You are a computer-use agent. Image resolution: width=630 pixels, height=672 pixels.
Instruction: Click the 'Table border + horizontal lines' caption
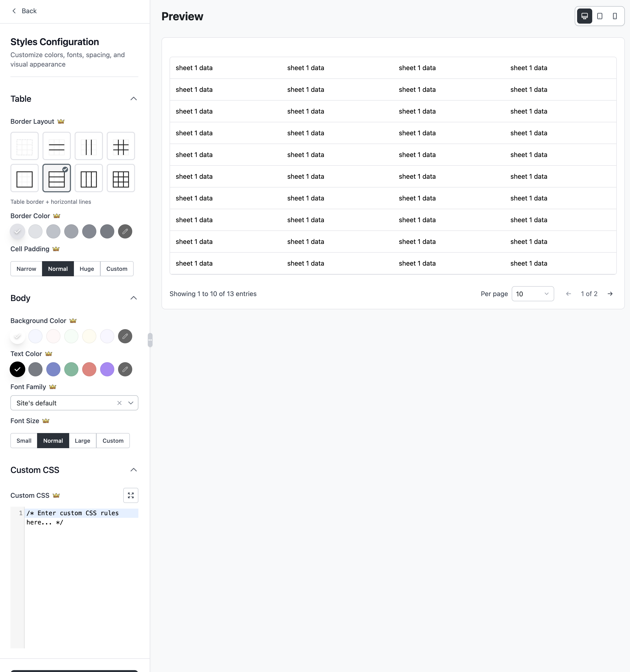(51, 202)
